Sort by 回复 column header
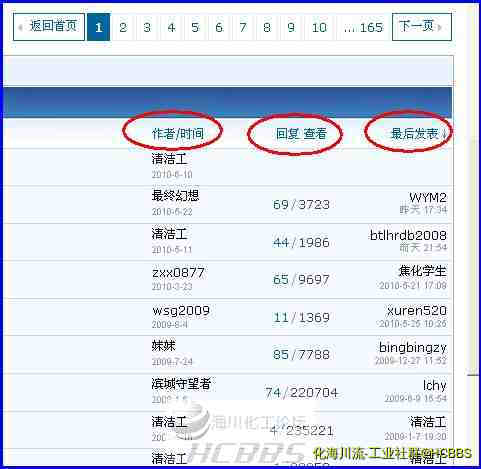The image size is (481, 469). coord(287,134)
